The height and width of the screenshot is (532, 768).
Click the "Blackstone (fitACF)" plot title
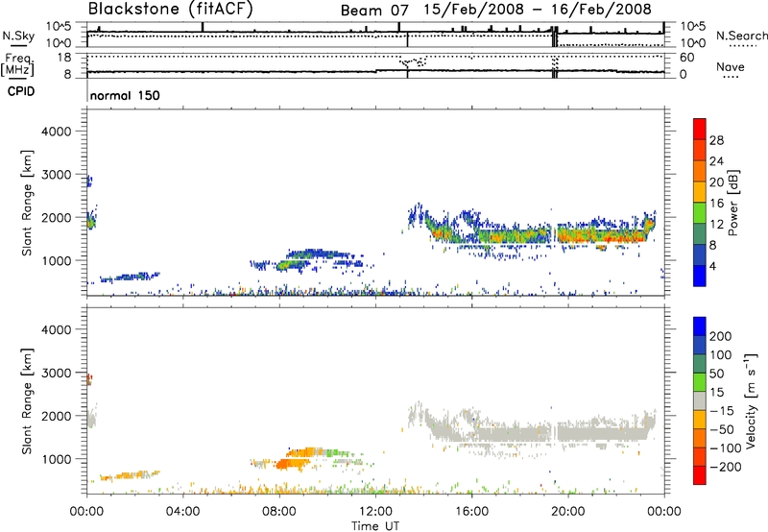click(x=171, y=9)
